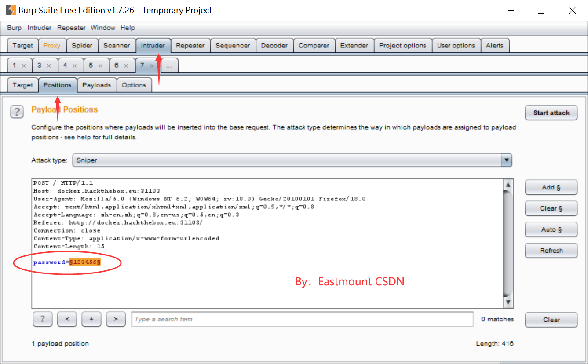This screenshot has width=588, height=364.
Task: Click the 'Content-Length: 15' header line
Action: 69,246
